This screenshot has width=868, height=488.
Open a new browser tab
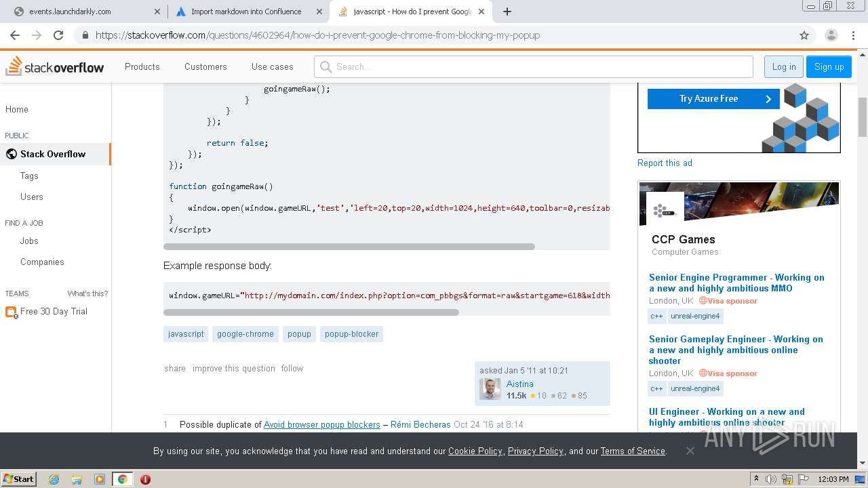(x=507, y=12)
